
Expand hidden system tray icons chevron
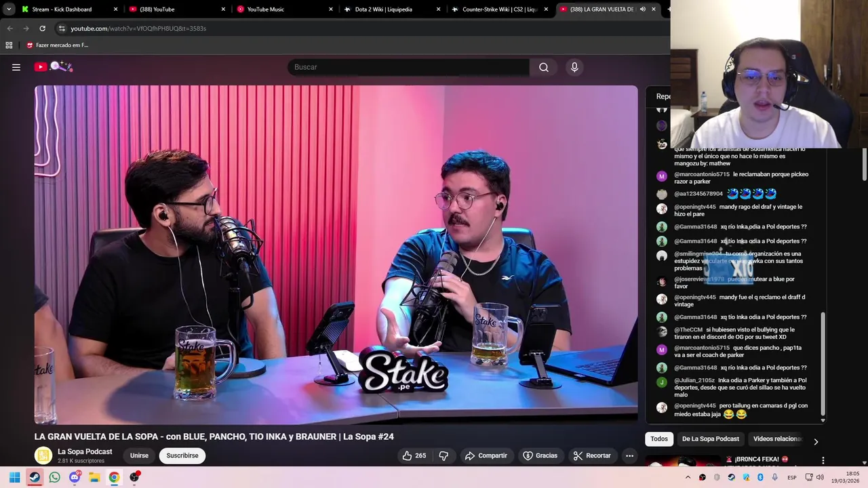click(x=688, y=478)
